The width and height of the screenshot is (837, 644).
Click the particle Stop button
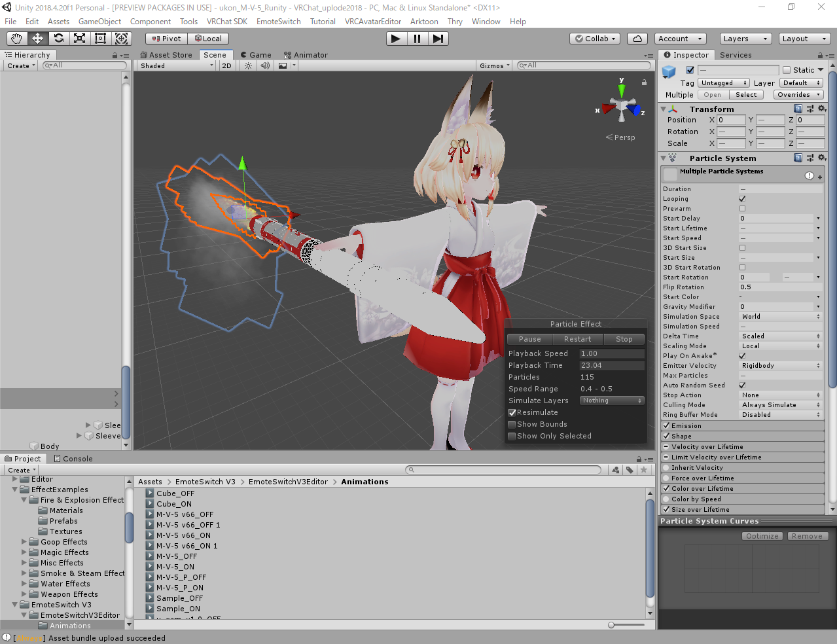coord(624,339)
